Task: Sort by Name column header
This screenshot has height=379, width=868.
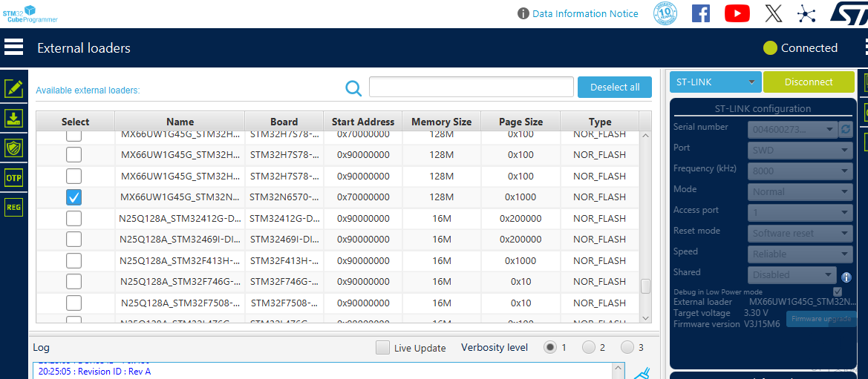Action: 180,122
